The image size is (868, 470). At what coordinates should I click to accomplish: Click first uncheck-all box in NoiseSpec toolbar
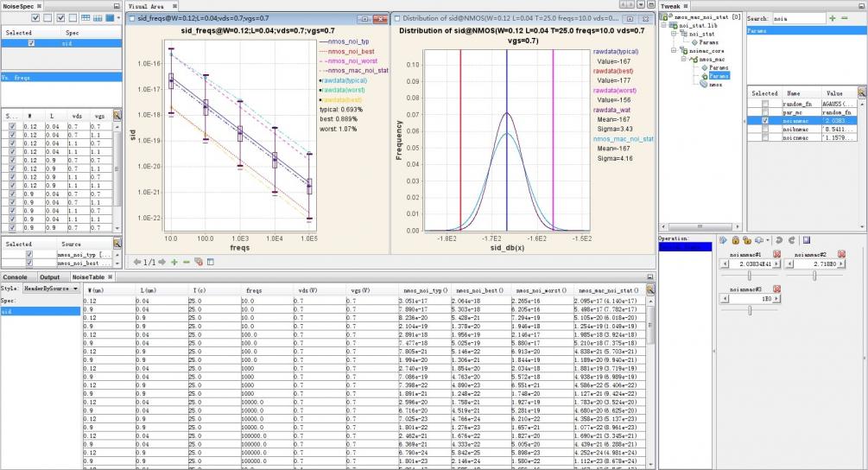(48, 18)
